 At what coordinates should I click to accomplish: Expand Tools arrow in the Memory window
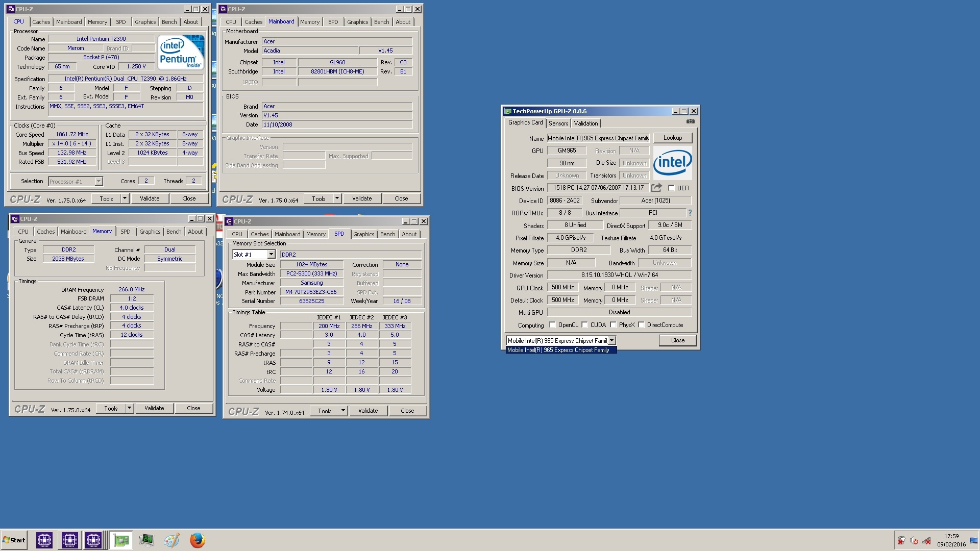(129, 408)
